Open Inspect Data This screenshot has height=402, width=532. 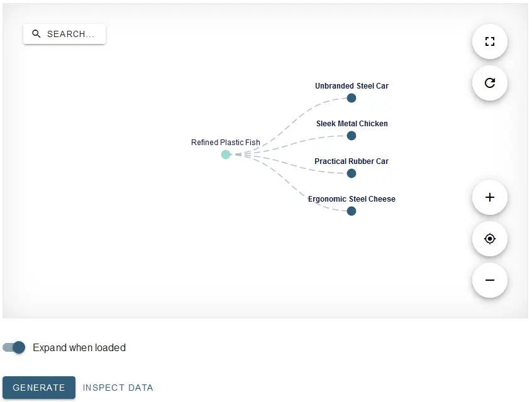[118, 388]
